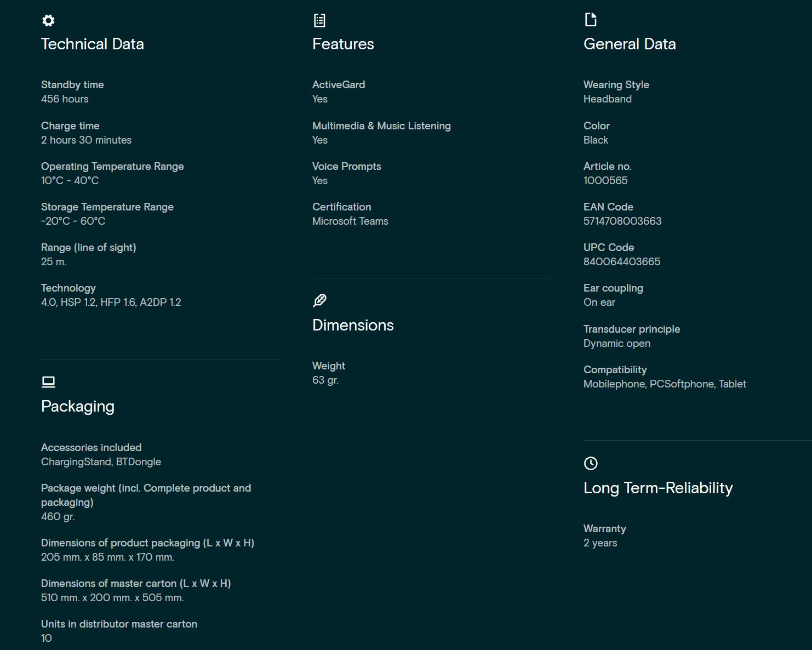812x650 pixels.
Task: Select the Packaging heading
Action: (x=78, y=407)
